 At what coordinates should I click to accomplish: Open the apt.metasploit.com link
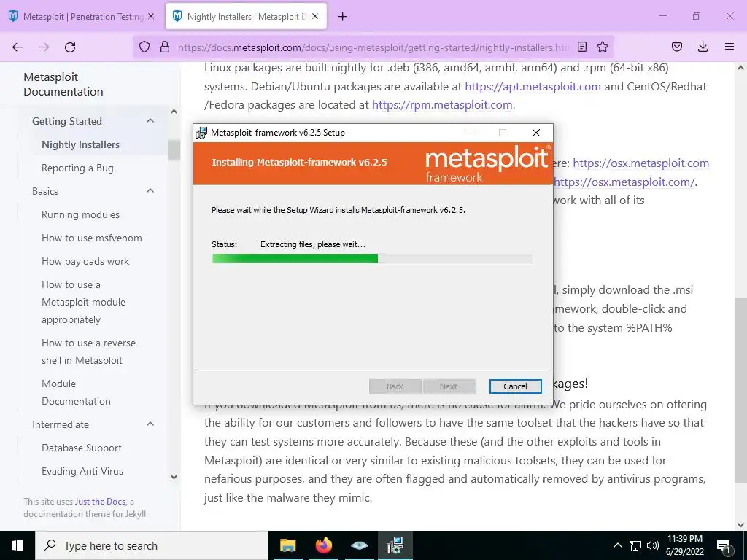pos(533,86)
